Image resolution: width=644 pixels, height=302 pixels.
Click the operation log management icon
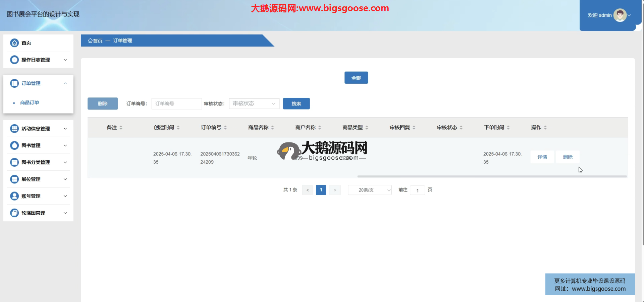[14, 60]
